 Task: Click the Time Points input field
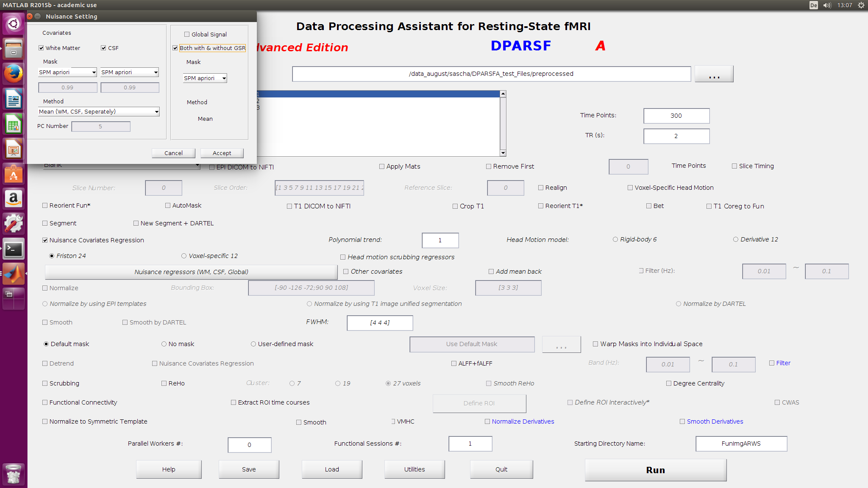point(676,116)
